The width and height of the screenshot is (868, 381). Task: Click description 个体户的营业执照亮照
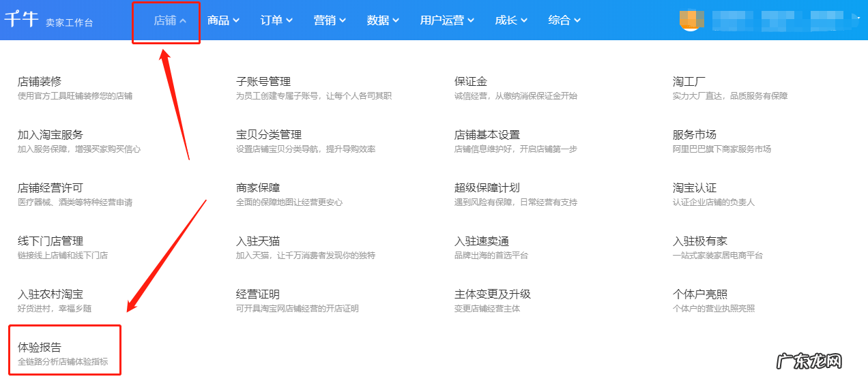pyautogui.click(x=714, y=309)
